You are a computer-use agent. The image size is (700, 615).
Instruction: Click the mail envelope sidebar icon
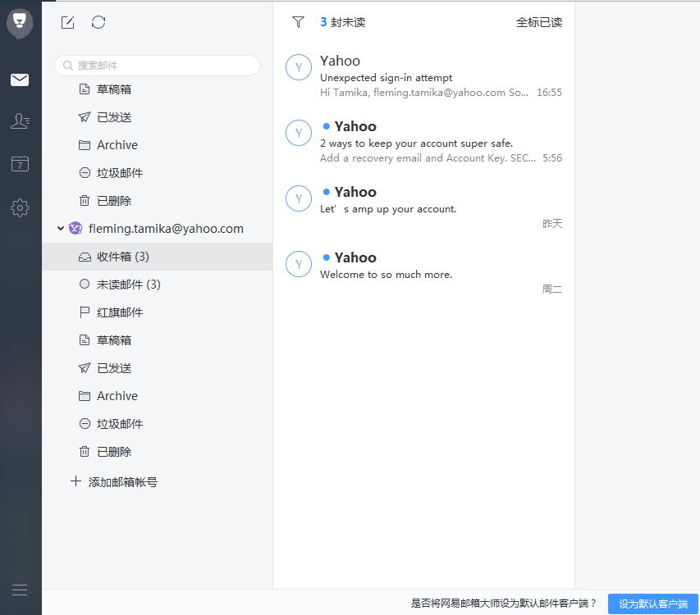21,80
